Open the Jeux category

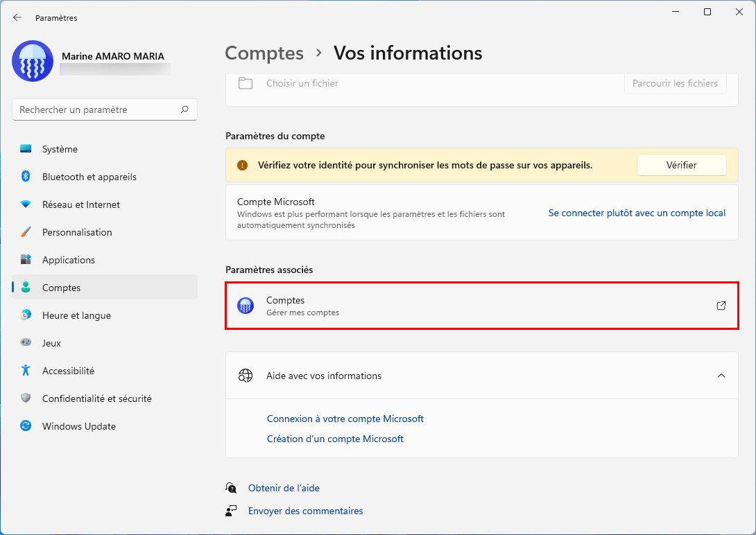coord(105,343)
